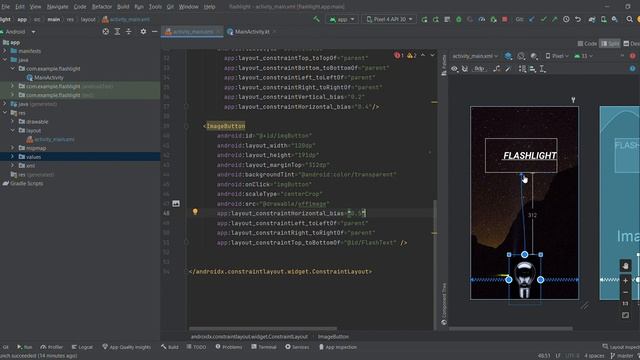Open the Pixel 4 API 30 device dropdown
The width and height of the screenshot is (640, 360).
pos(389,19)
